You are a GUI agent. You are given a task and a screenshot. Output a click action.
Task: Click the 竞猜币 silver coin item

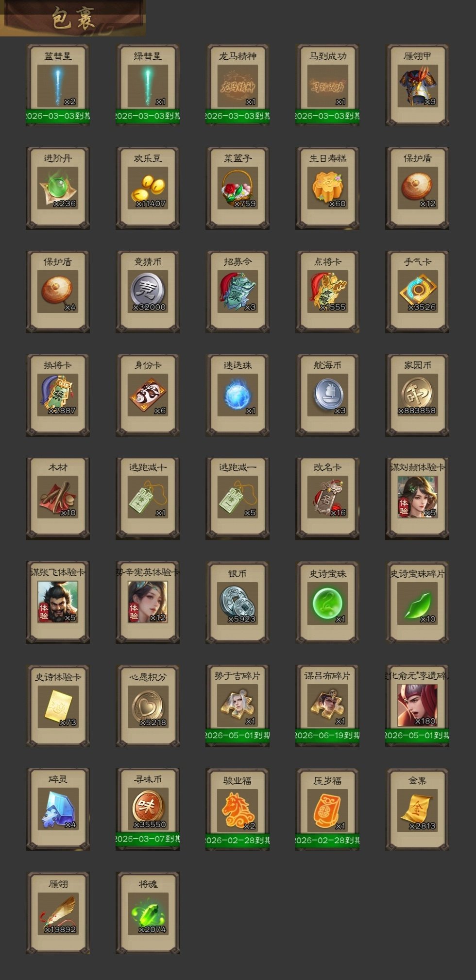click(148, 292)
